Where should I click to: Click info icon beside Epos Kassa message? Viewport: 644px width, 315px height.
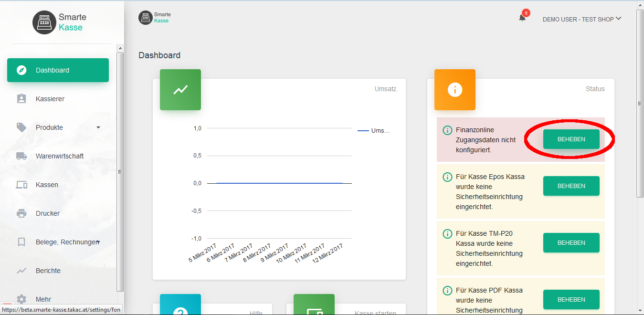click(x=447, y=177)
